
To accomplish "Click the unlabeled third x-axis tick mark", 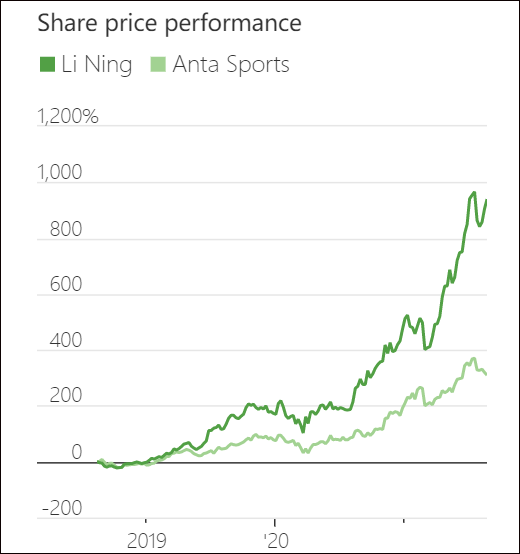I will [x=404, y=520].
